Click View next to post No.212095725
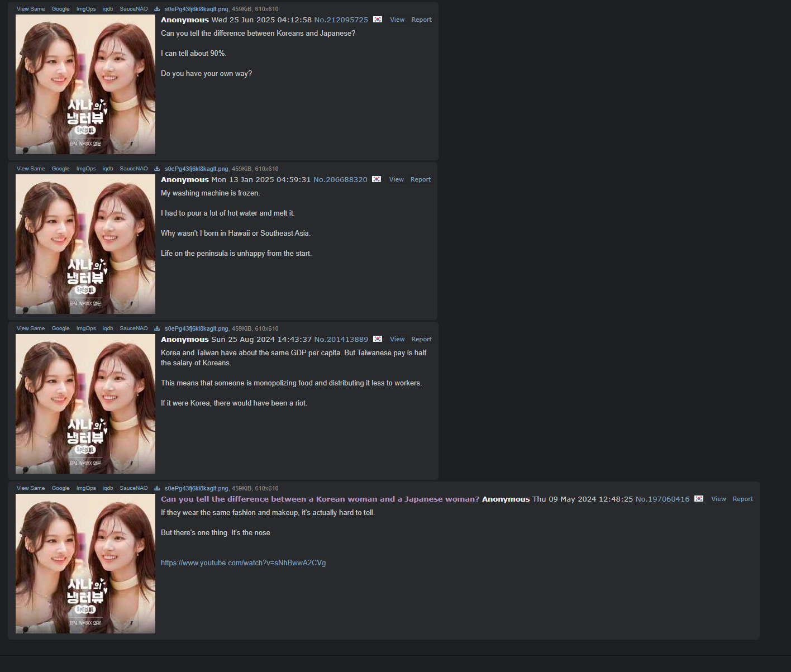The image size is (791, 672). (397, 20)
